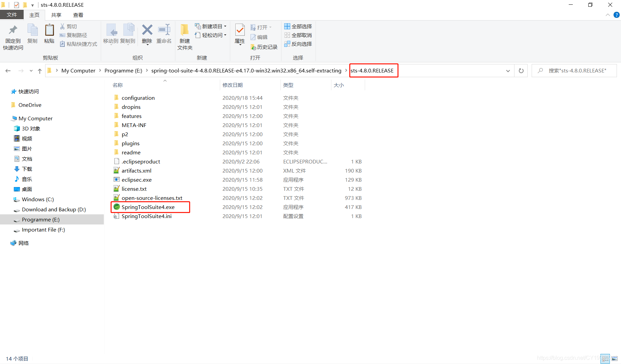Switch to the 共享 (Share) tab

(x=56, y=15)
